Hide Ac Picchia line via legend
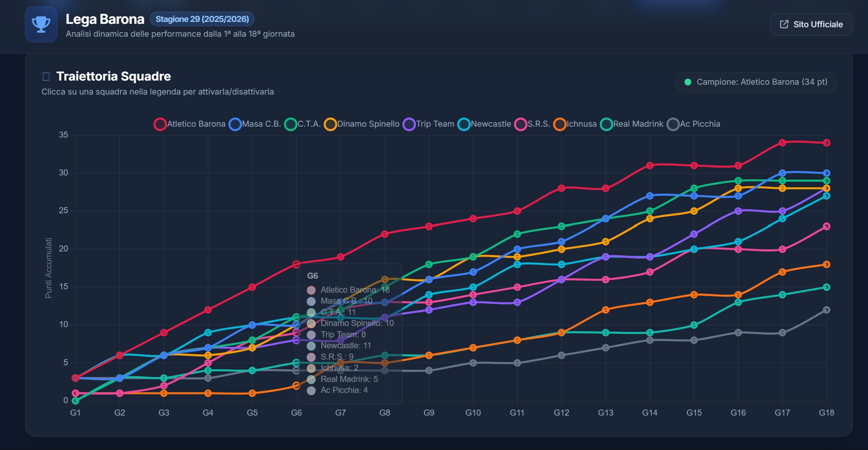The image size is (868, 450). pyautogui.click(x=693, y=124)
